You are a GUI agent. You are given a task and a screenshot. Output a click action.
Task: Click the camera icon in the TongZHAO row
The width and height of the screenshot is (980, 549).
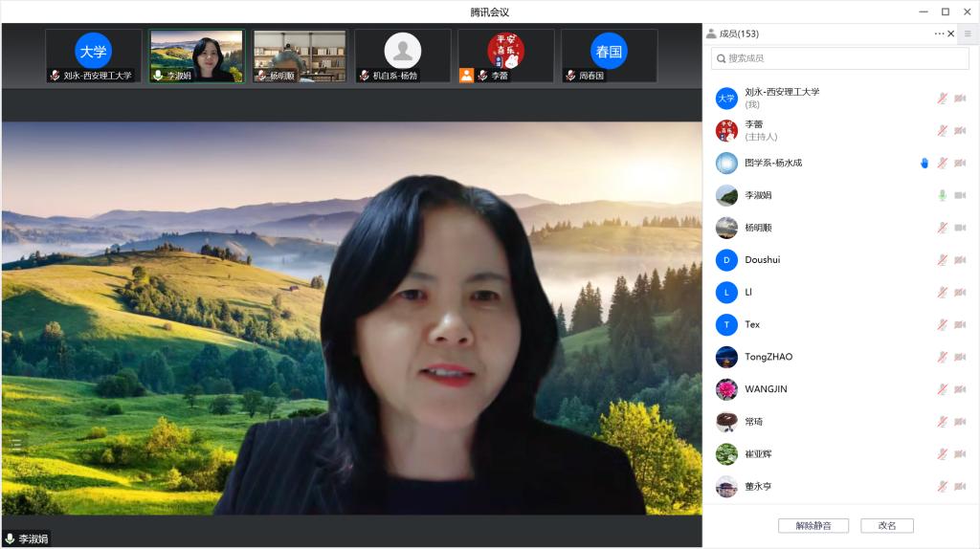click(x=960, y=357)
